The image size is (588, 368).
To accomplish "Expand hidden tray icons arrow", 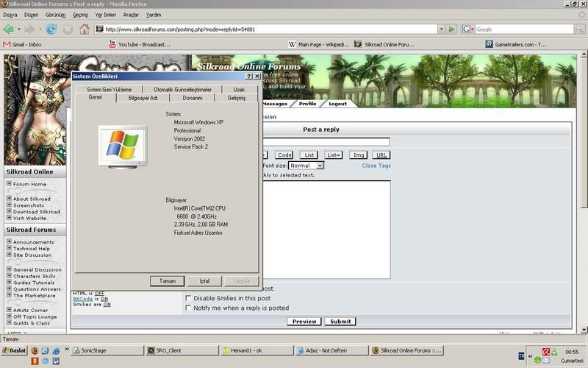I will click(530, 356).
